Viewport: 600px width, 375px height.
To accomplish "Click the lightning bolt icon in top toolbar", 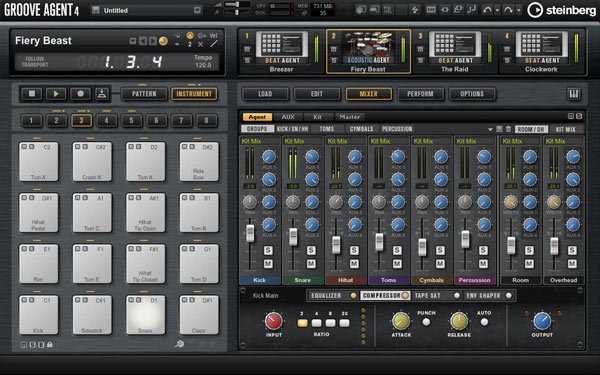I will [x=414, y=10].
